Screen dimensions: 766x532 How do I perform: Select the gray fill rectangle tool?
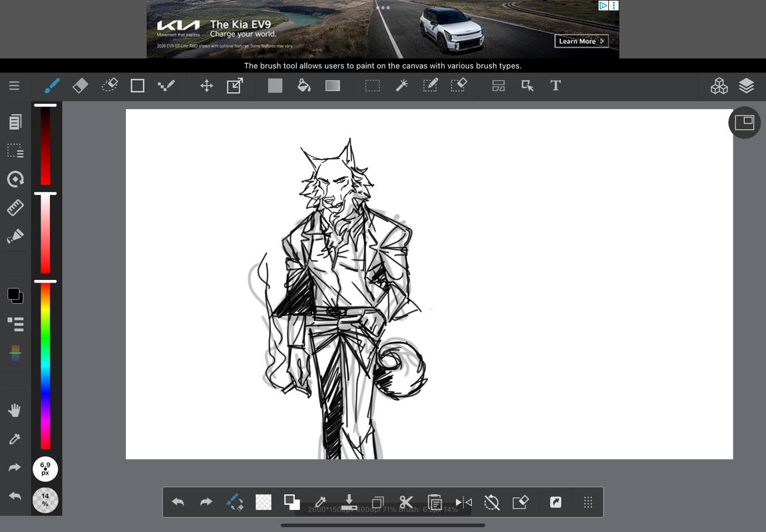pos(275,86)
